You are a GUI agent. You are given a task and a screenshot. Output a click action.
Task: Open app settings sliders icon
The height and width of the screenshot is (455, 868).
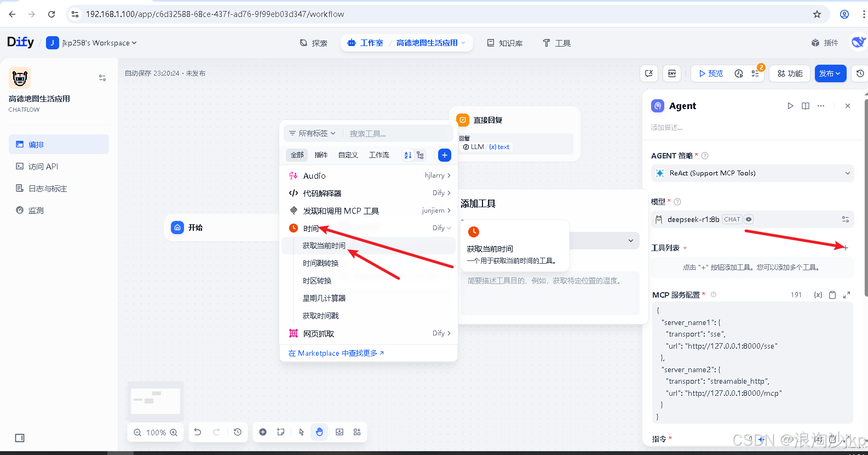102,78
